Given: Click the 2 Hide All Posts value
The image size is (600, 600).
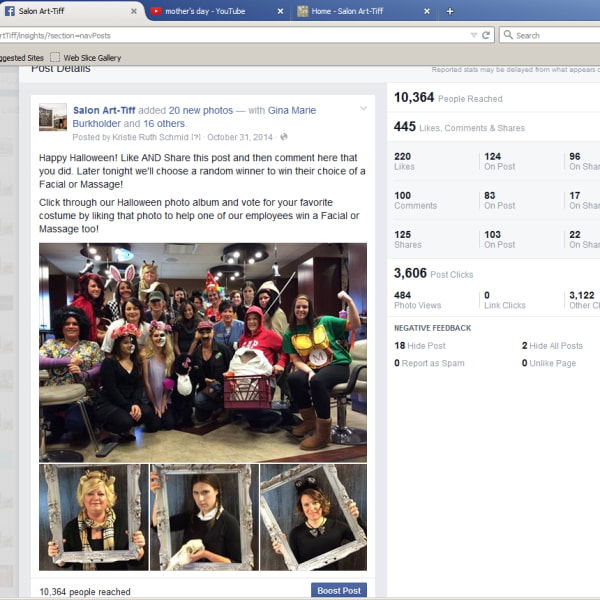Looking at the screenshot, I should coord(552,346).
